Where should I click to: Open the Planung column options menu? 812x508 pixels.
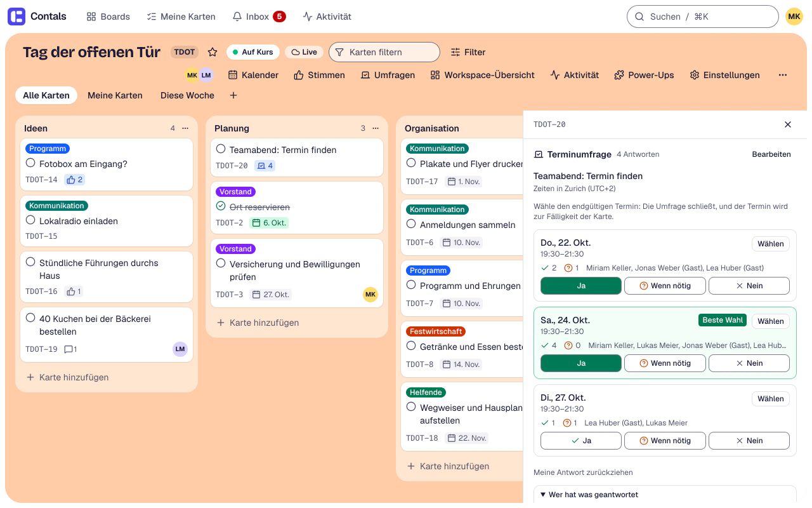tap(376, 128)
